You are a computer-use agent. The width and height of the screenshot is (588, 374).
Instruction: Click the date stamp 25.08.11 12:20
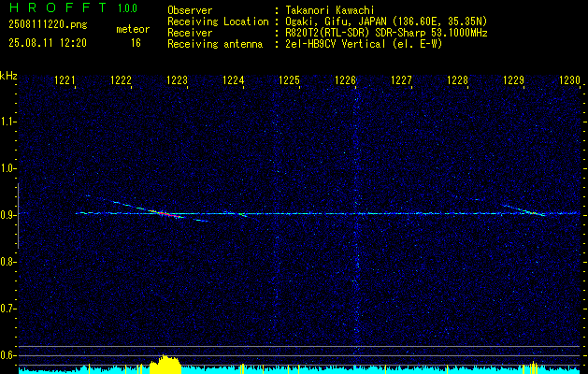click(x=48, y=43)
